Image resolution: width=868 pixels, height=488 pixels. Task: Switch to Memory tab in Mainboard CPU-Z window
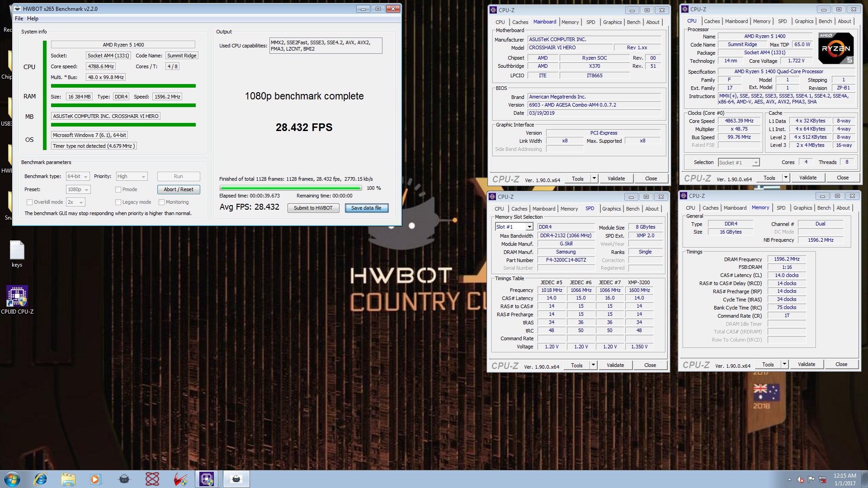pos(570,22)
